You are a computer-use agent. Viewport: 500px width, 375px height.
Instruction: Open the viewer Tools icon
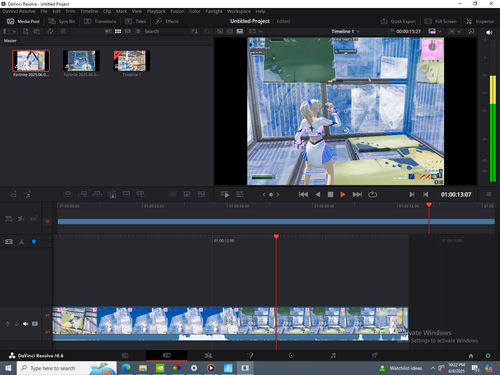pos(240,194)
